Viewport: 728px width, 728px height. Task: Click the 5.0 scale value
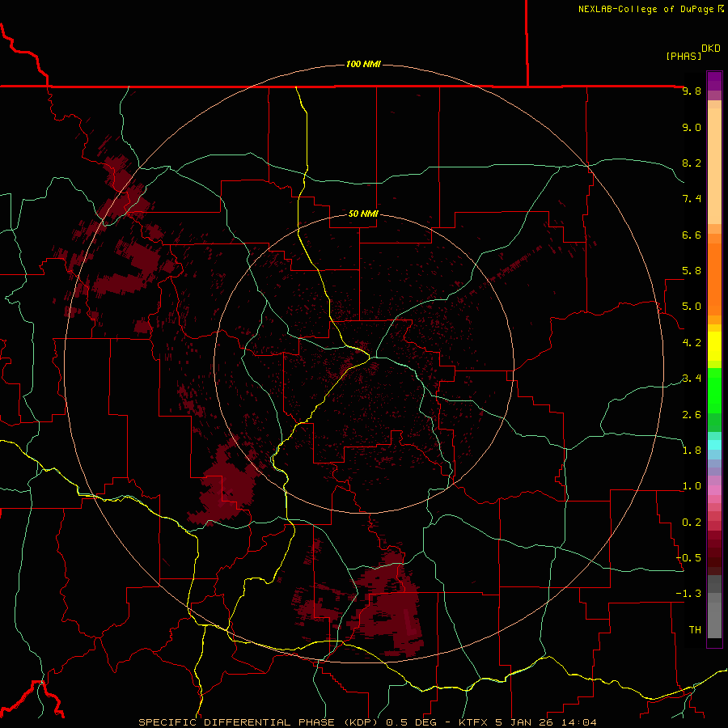point(692,307)
